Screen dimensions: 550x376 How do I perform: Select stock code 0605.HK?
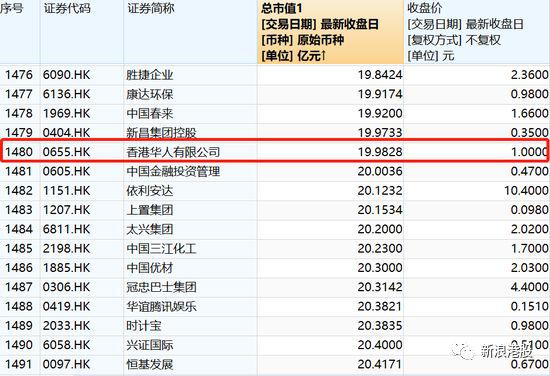[67, 171]
